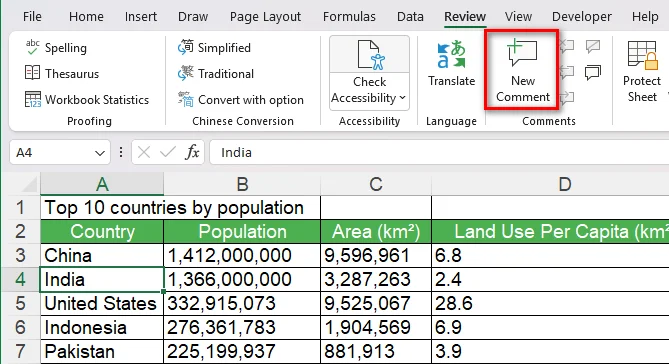Select the Country header cell
The width and height of the screenshot is (669, 364).
click(102, 231)
